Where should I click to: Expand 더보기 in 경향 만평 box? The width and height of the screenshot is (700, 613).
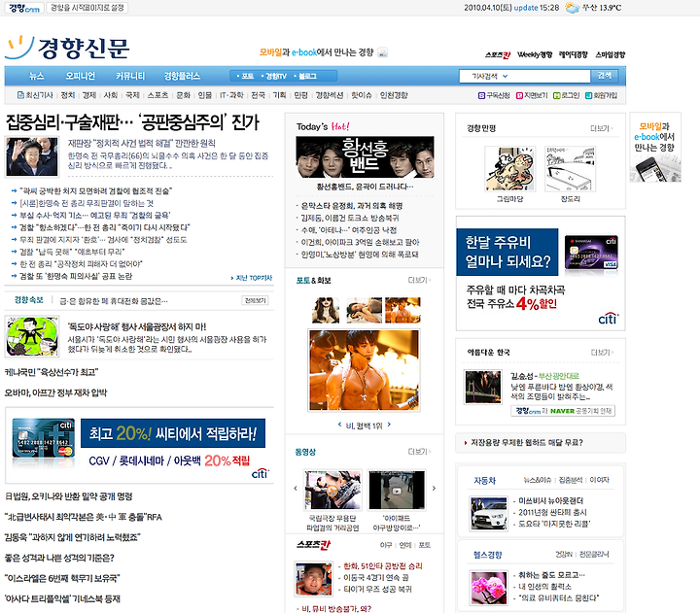(602, 128)
